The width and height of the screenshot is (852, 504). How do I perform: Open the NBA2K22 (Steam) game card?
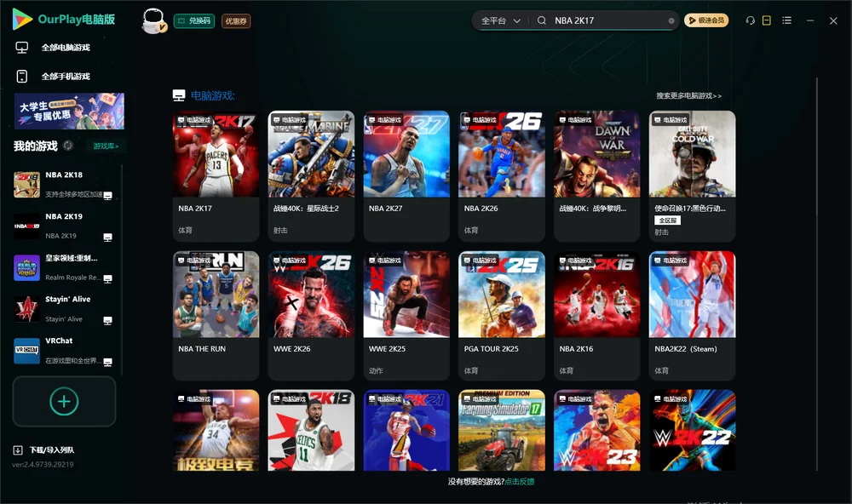pos(692,316)
